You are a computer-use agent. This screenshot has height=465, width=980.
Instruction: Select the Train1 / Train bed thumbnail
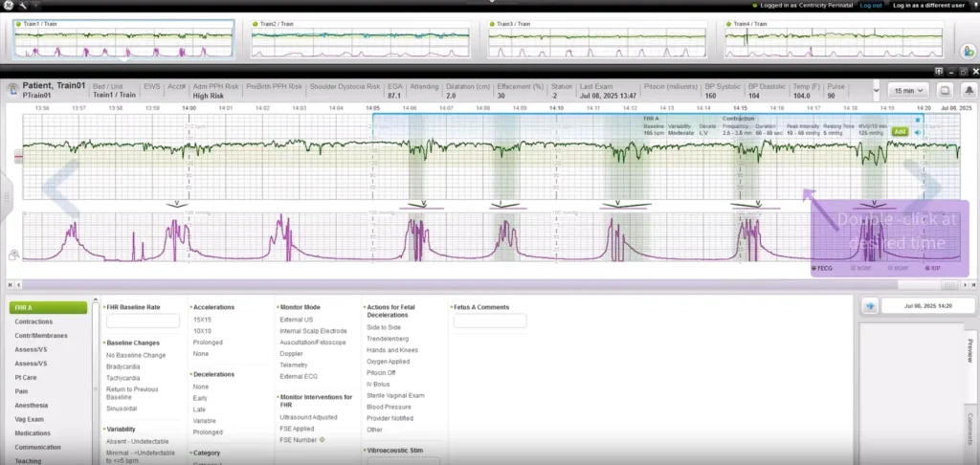(x=123, y=39)
